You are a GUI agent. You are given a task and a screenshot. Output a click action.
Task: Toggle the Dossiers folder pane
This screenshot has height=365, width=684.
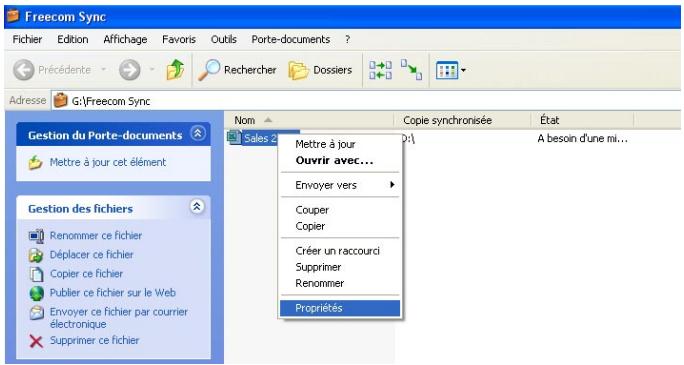click(x=320, y=70)
